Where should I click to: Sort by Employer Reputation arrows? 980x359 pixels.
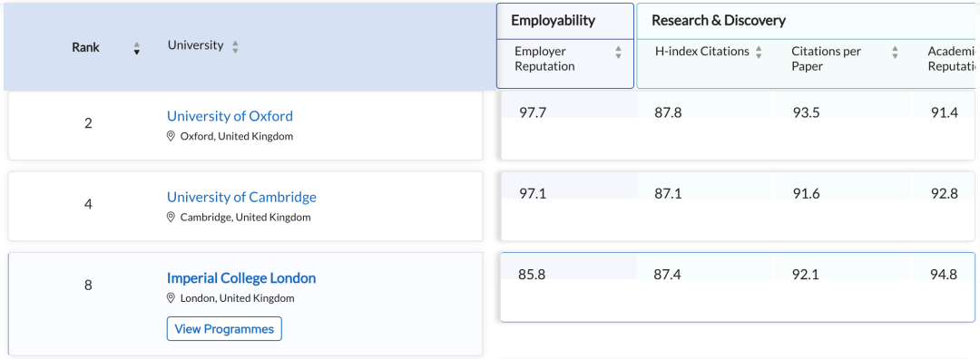(618, 53)
